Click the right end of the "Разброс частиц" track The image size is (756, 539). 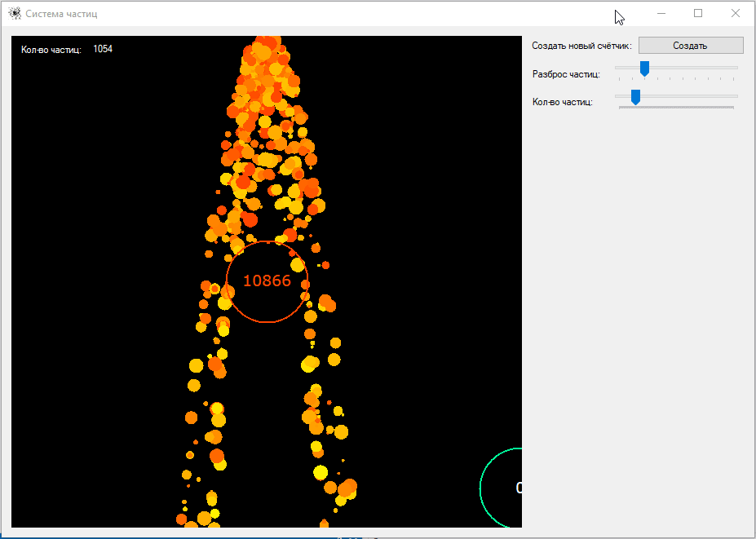pyautogui.click(x=735, y=68)
